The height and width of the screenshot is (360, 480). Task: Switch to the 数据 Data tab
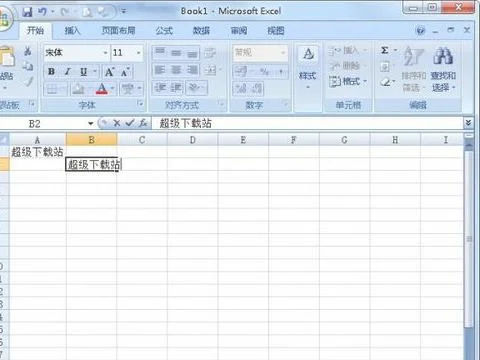click(201, 31)
